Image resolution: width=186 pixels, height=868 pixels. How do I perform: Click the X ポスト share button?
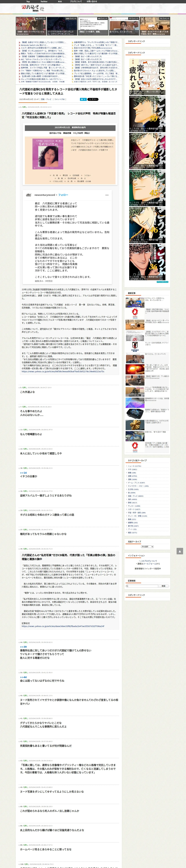click(93, 99)
